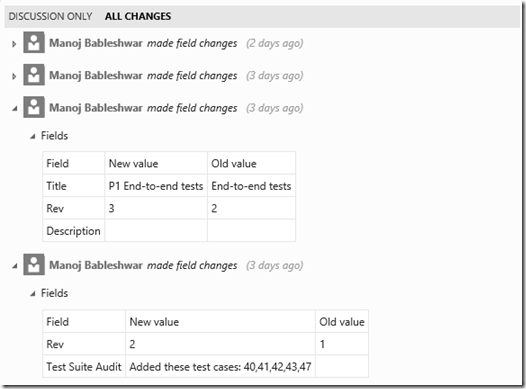The width and height of the screenshot is (526, 389).
Task: Select the 'End-to-end tests' old value cell
Action: point(251,186)
